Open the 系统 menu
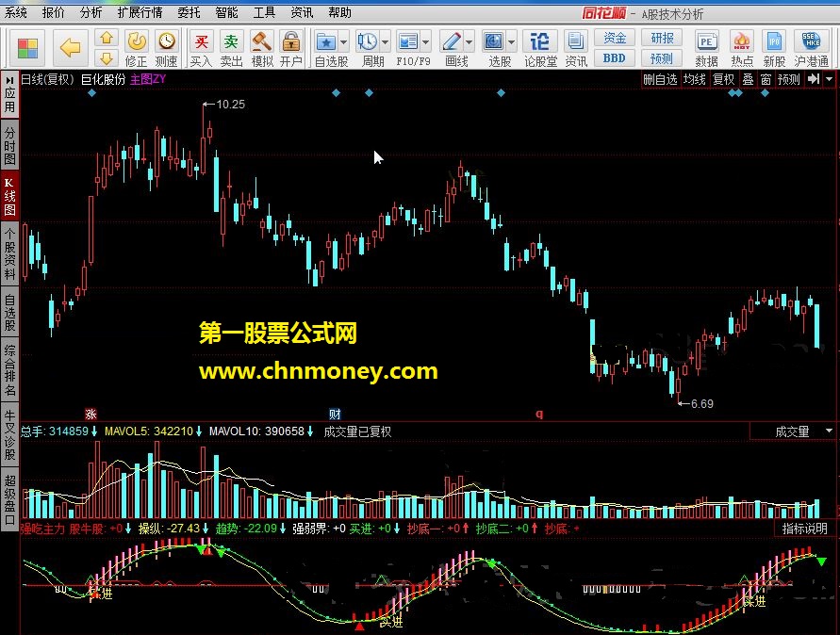840x635 pixels. tap(15, 12)
